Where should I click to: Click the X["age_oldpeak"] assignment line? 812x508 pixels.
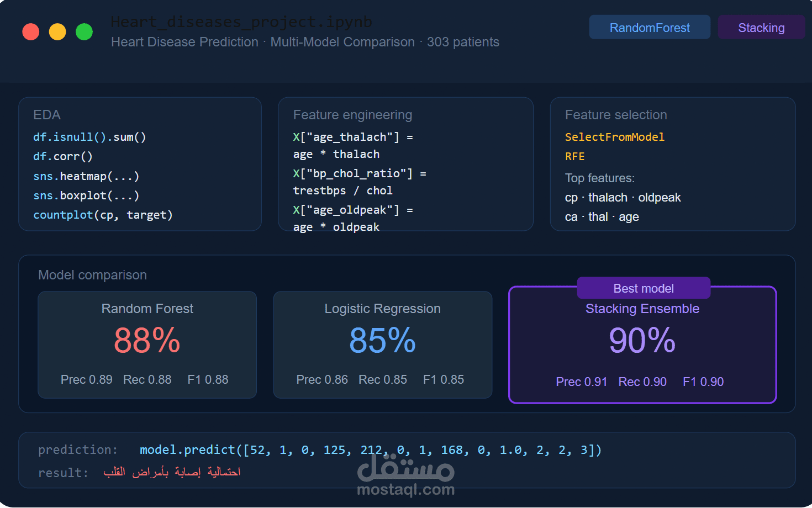click(353, 210)
